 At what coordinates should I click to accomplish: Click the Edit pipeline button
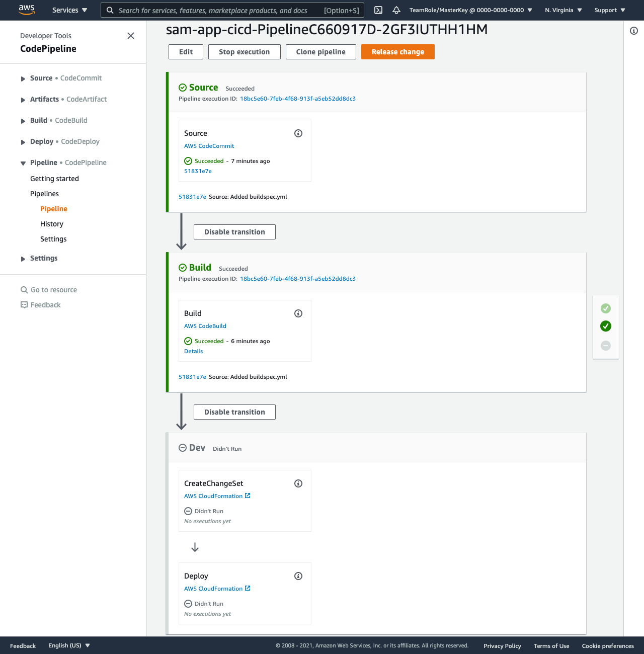tap(186, 52)
